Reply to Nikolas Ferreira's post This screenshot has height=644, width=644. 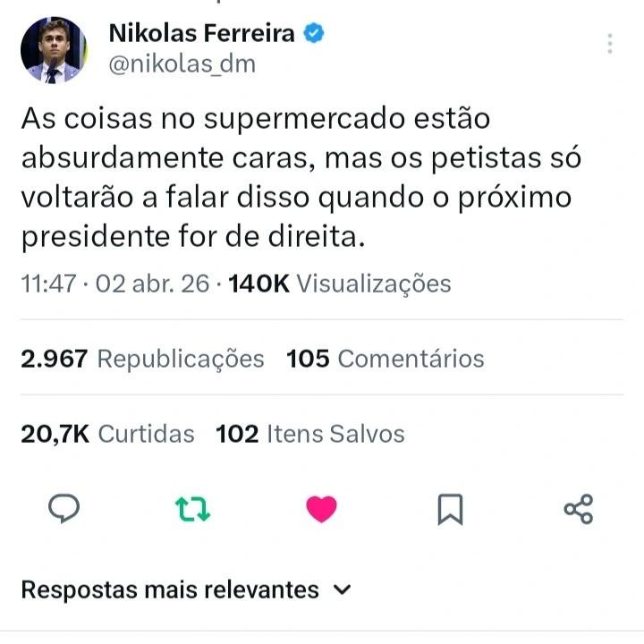64,509
